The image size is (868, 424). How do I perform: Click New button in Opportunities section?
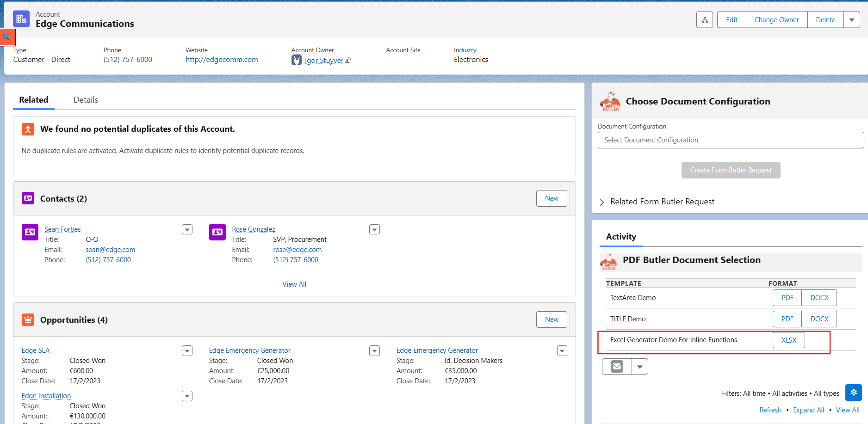coord(552,320)
